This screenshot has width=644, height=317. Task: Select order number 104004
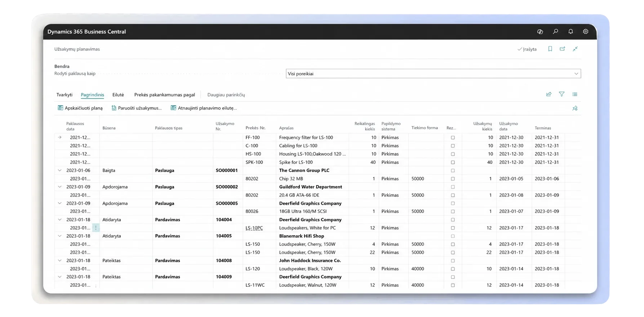[x=224, y=219]
